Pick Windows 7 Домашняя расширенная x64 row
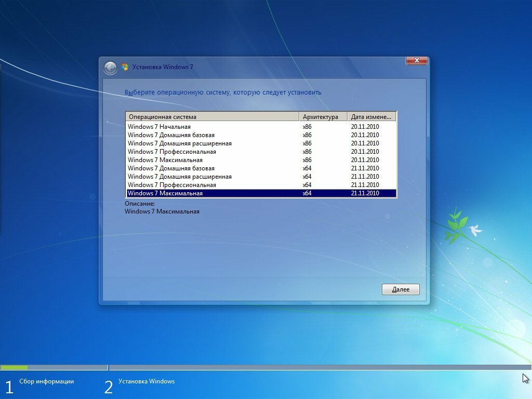Viewport: 532px width, 399px height. (x=180, y=177)
